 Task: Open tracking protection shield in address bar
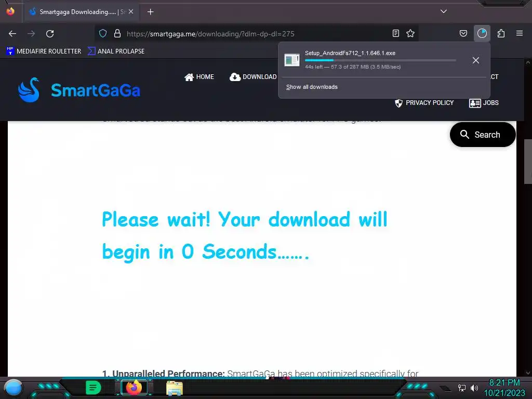point(103,33)
